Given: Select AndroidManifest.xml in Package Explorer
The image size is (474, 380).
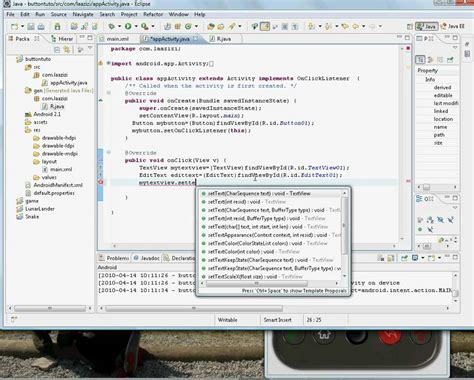Looking at the screenshot, I should (x=58, y=185).
